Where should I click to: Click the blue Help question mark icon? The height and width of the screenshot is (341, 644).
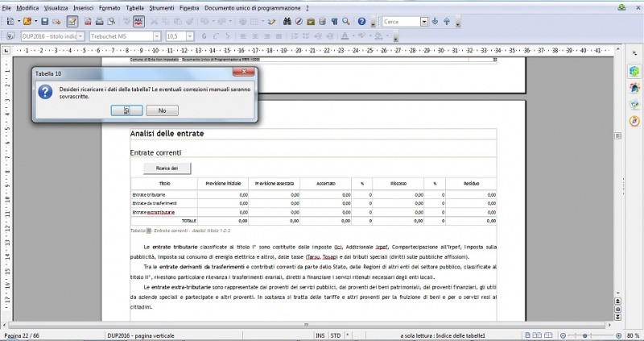click(x=361, y=21)
